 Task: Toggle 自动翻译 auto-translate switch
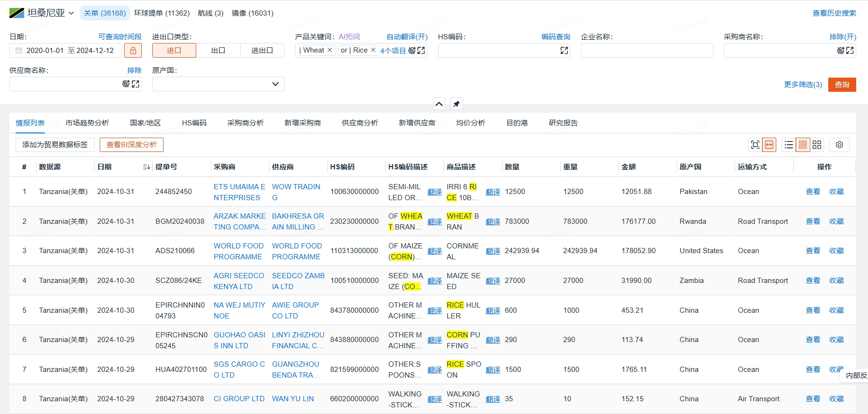(407, 37)
